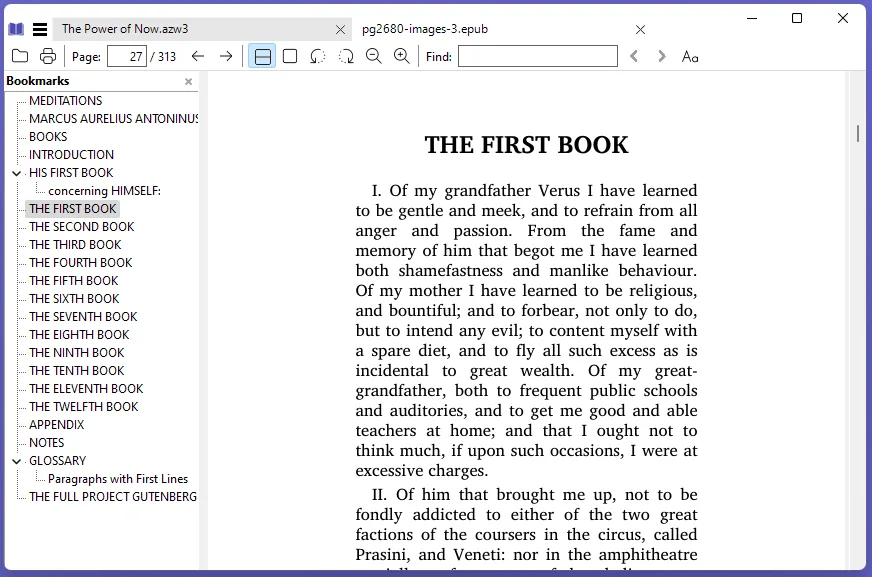Open THE FIFTH BOOK bookmark

coord(73,281)
